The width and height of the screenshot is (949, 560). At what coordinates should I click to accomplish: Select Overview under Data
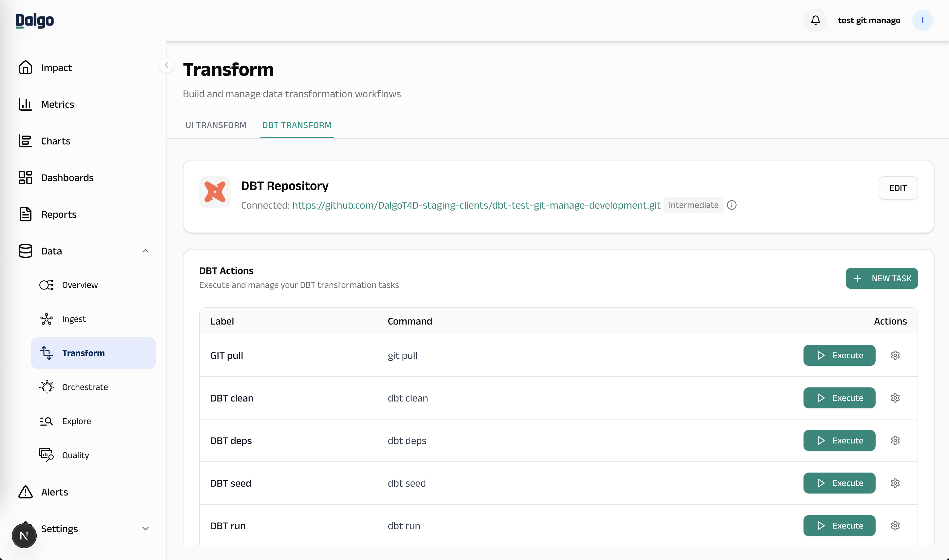pos(80,285)
